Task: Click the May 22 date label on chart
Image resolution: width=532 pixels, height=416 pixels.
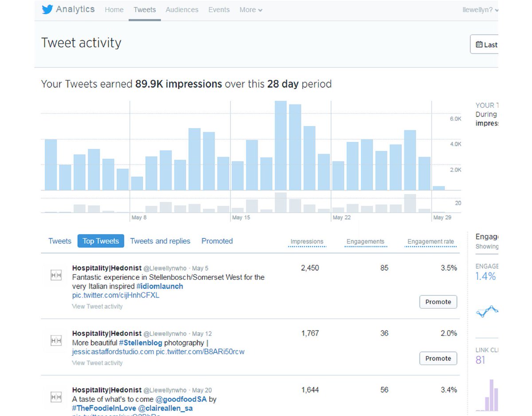Action: [342, 217]
